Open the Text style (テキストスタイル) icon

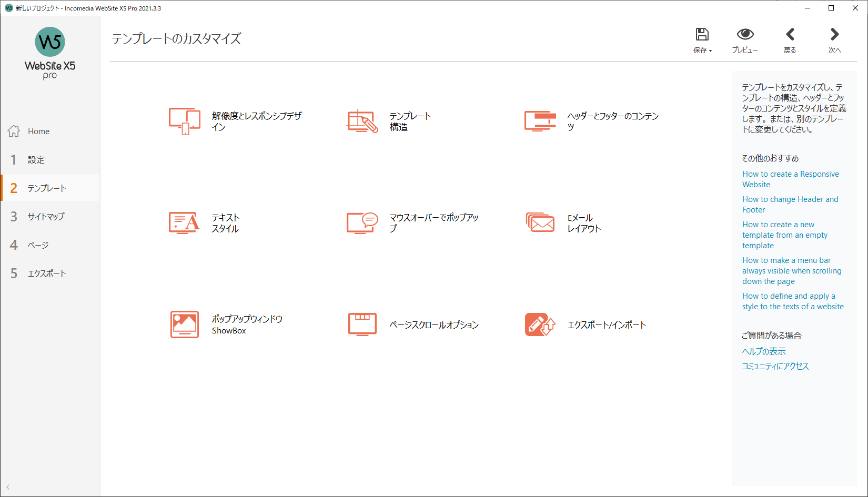pos(185,223)
